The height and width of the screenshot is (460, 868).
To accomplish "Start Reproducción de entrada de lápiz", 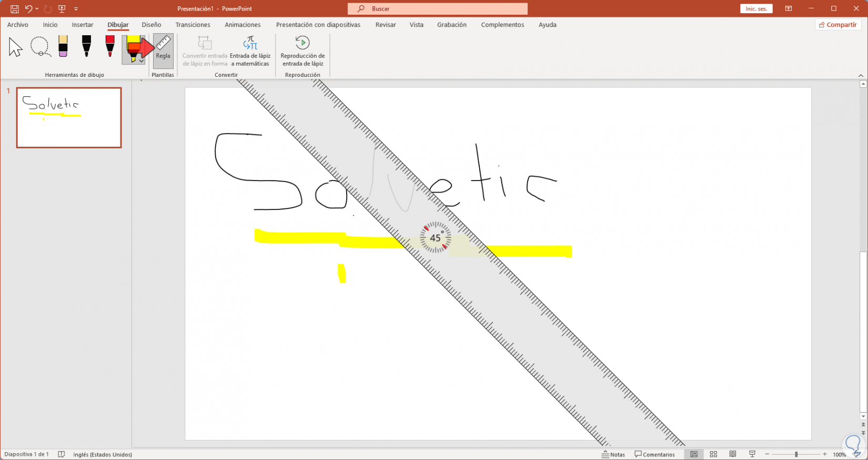I will pos(302,51).
